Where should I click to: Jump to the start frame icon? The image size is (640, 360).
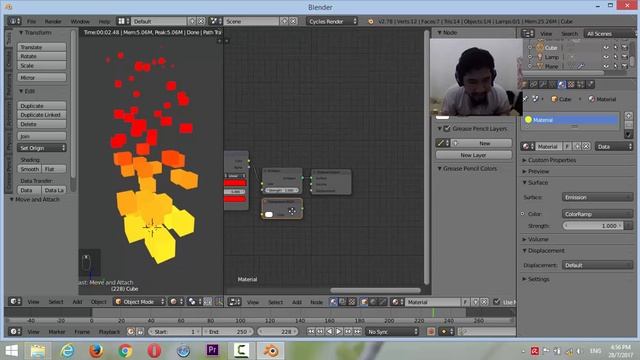(311, 332)
